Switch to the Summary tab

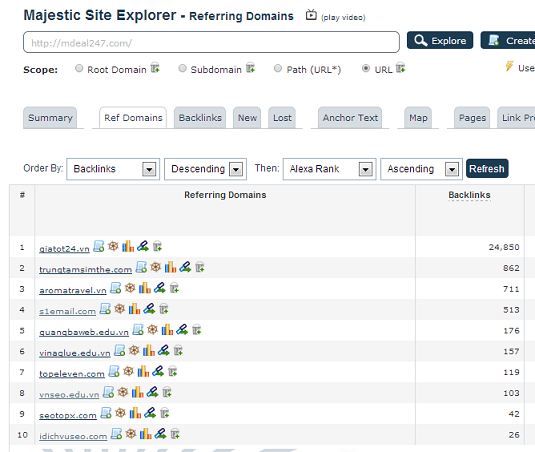pyautogui.click(x=50, y=118)
